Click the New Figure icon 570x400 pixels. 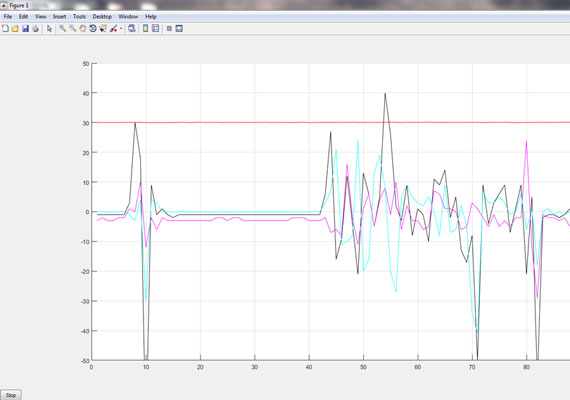point(5,28)
